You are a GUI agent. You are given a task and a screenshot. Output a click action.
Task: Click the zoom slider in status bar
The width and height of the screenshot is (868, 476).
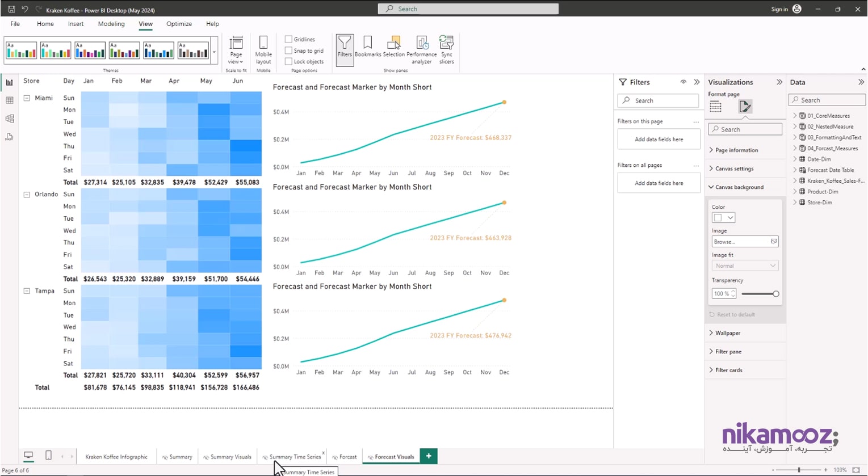point(799,470)
